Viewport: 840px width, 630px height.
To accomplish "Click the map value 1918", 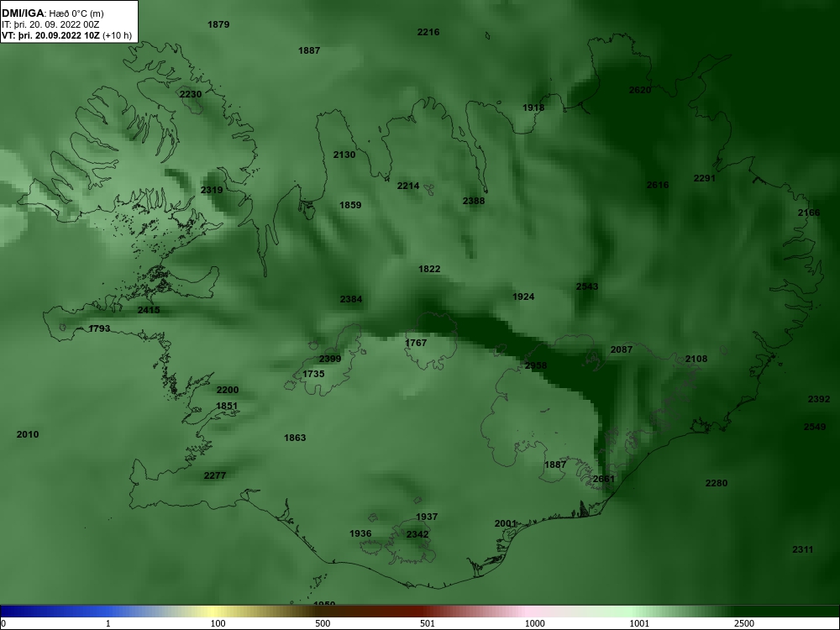I will [x=533, y=108].
